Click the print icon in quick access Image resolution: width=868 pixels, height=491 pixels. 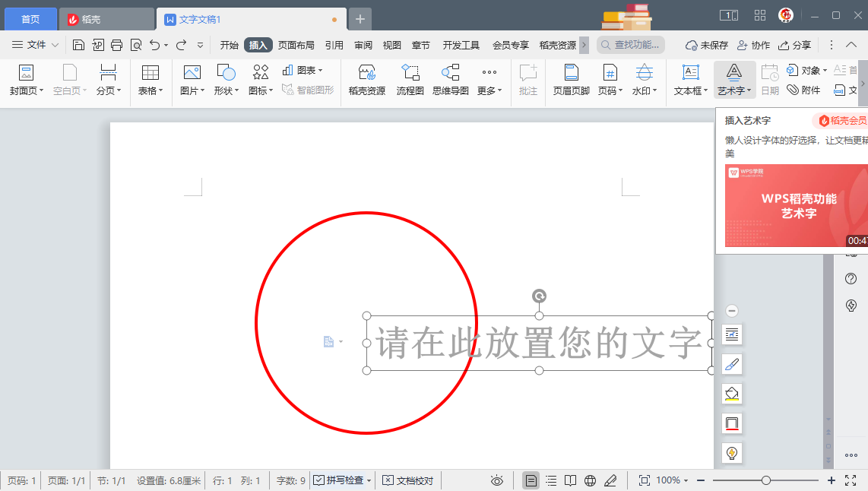[116, 46]
